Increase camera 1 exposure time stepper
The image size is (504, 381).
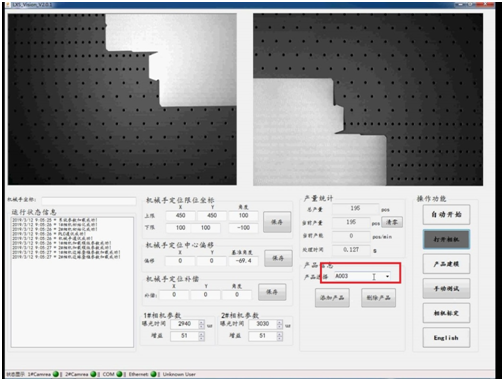click(201, 322)
